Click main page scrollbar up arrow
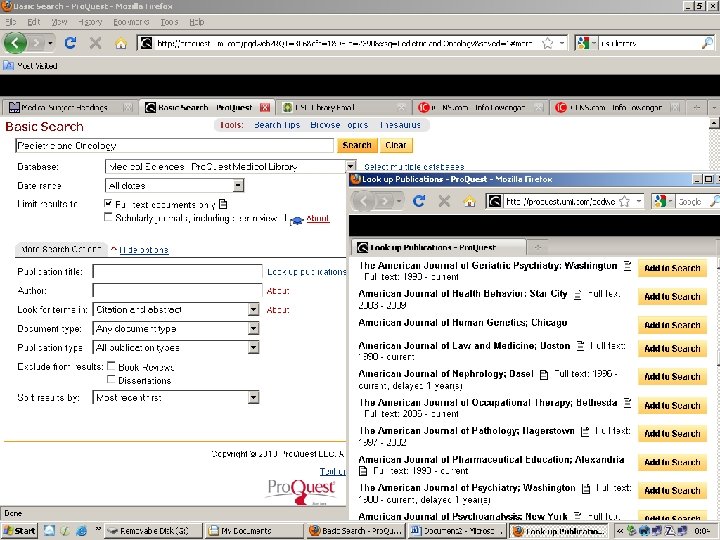 point(714,123)
